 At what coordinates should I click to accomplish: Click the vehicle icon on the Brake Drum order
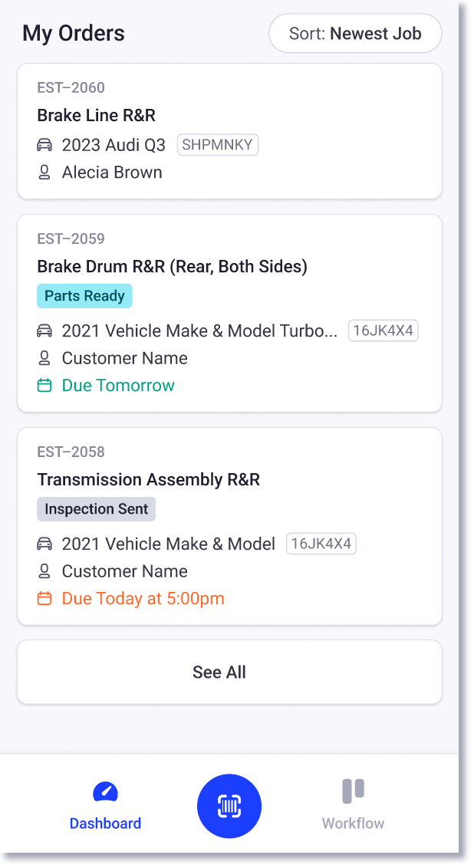point(45,330)
